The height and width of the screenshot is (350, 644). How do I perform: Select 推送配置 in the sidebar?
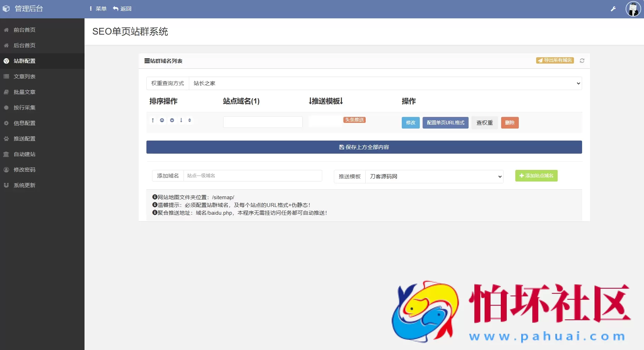(24, 138)
